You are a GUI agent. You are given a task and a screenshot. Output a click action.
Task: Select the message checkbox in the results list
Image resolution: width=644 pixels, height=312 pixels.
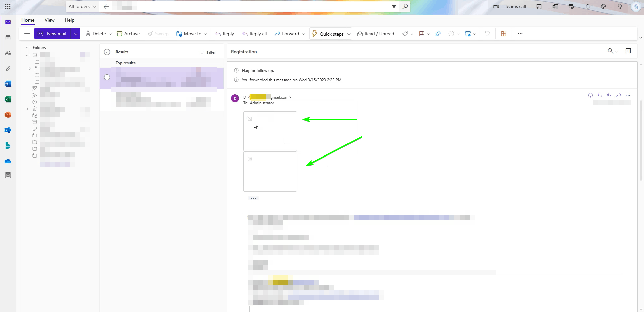coord(107,77)
